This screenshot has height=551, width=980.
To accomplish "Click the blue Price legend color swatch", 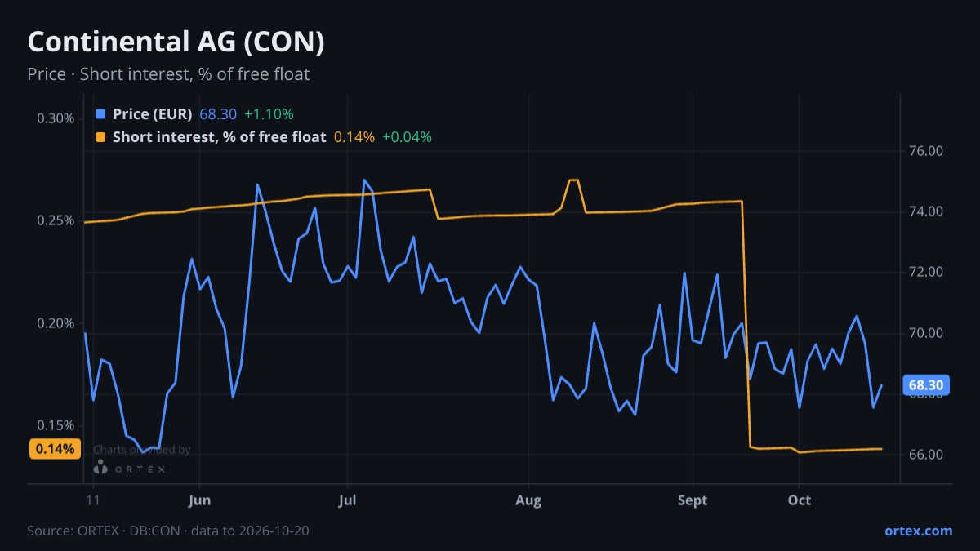I will [x=100, y=114].
